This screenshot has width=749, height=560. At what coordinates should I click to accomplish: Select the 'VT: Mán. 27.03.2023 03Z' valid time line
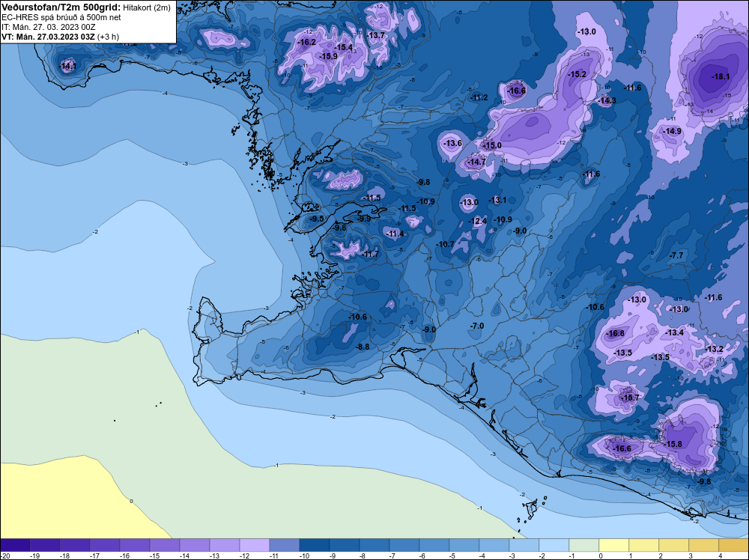coord(48,37)
